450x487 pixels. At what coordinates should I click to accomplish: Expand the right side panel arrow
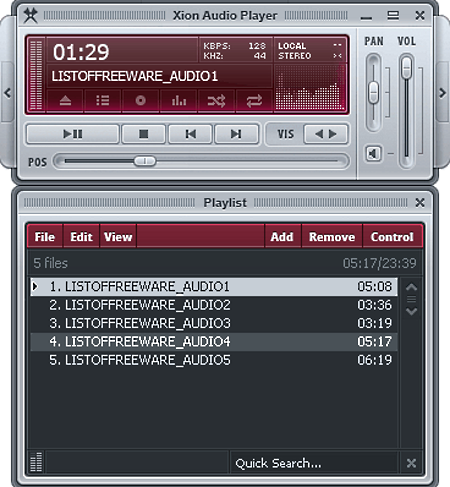click(442, 93)
